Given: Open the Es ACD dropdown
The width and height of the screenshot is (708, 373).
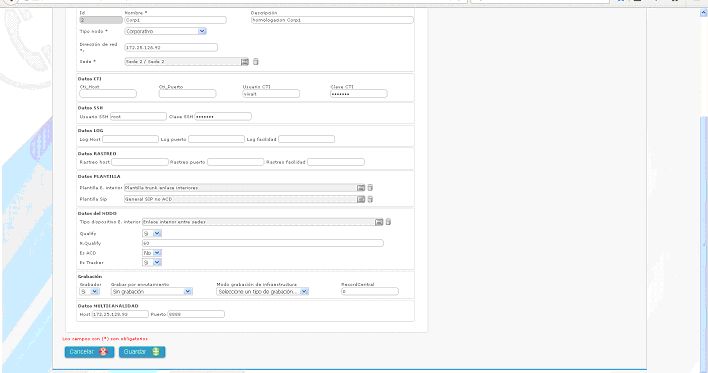Looking at the screenshot, I should (x=152, y=253).
